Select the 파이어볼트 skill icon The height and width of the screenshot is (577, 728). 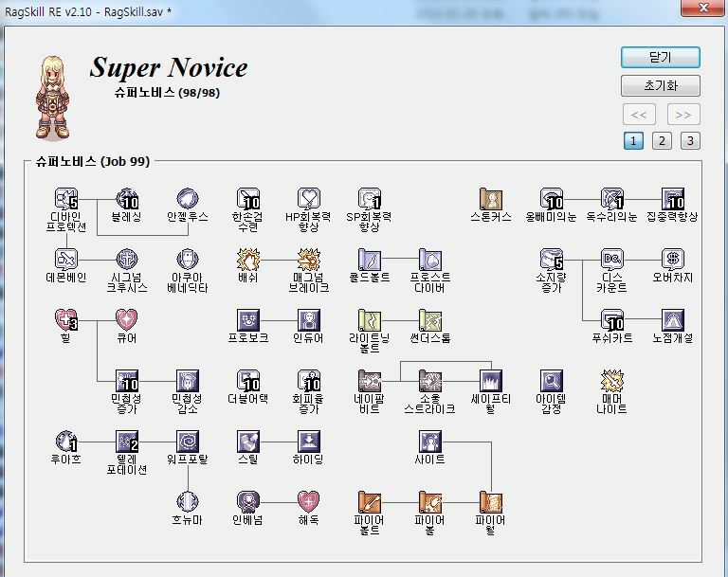coord(370,502)
